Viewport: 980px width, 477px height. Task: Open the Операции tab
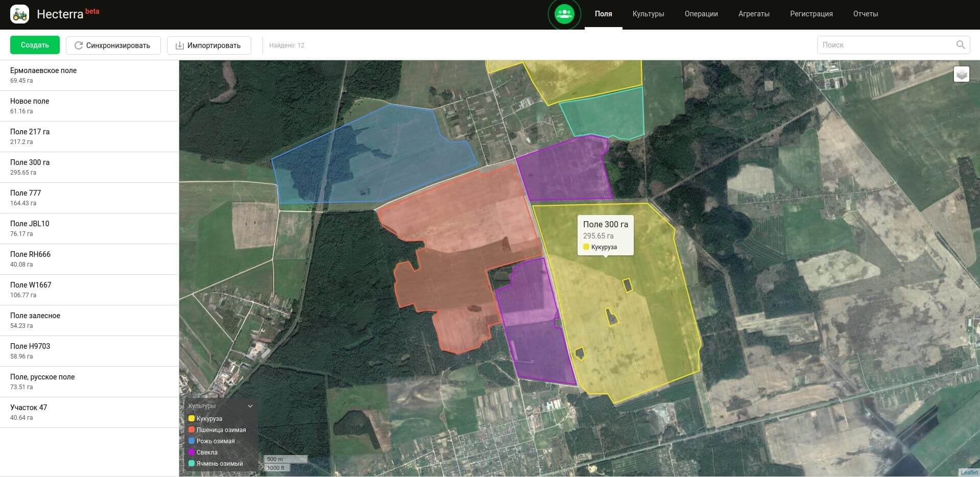point(701,14)
